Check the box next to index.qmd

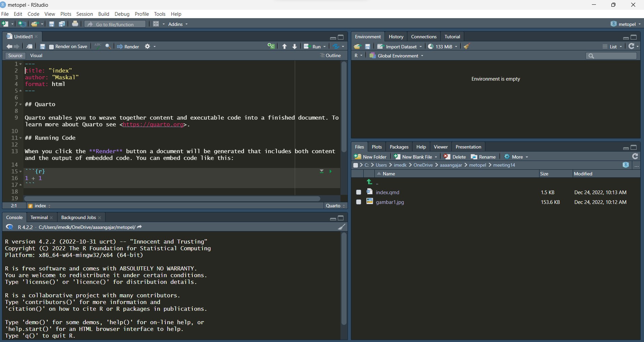pos(359,192)
